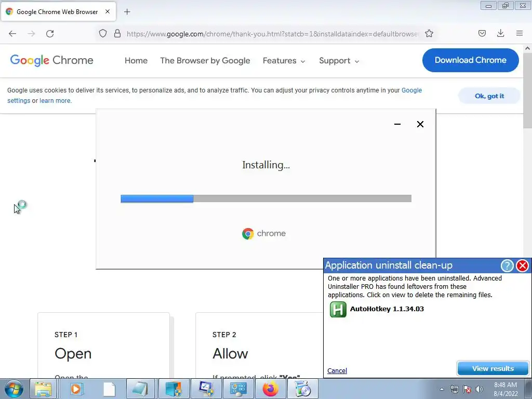
Task: Open the blank document taskbar item
Action: point(109,389)
